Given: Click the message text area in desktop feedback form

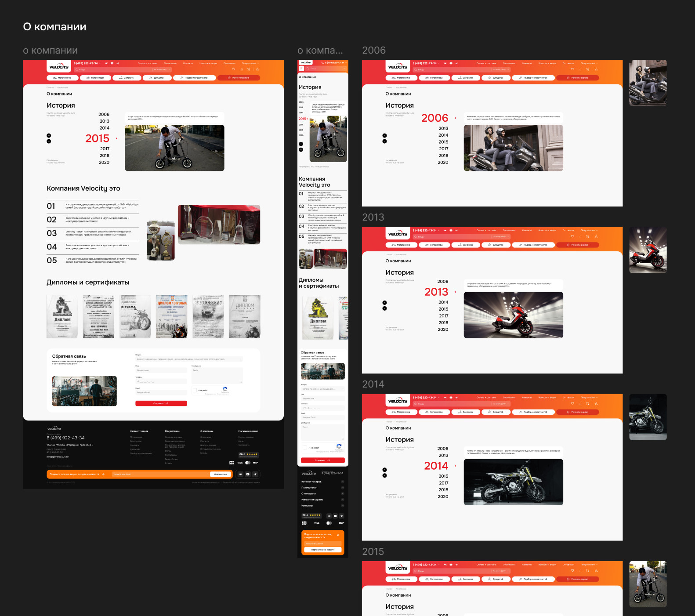Looking at the screenshot, I should (x=217, y=376).
